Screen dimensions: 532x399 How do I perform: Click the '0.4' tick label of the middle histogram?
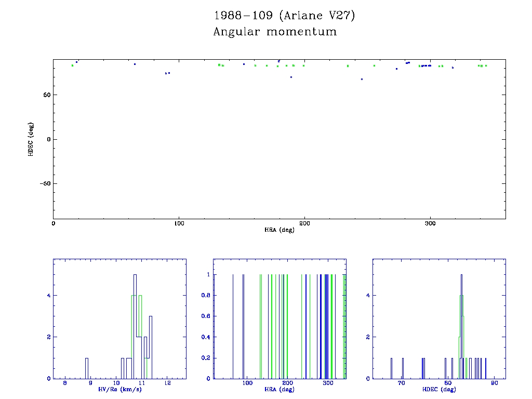206,337
